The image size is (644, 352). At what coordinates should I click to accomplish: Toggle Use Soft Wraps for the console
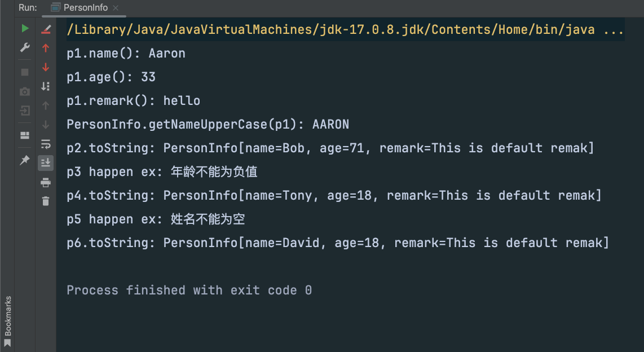click(x=45, y=144)
